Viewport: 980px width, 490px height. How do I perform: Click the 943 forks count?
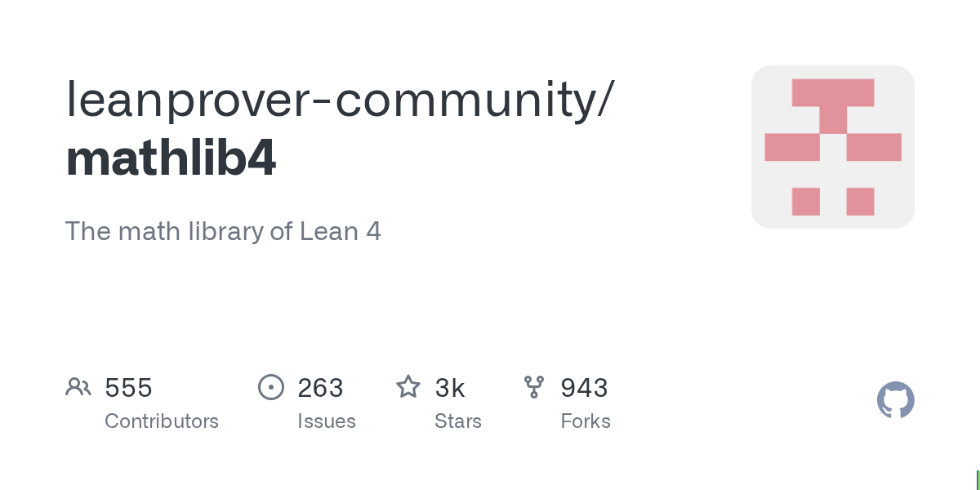[584, 388]
